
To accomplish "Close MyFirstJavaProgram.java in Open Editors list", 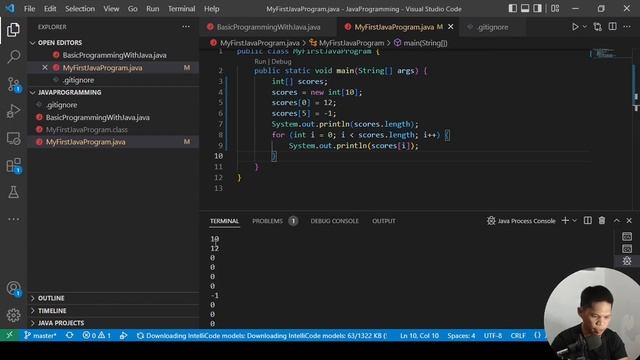I will pos(45,67).
